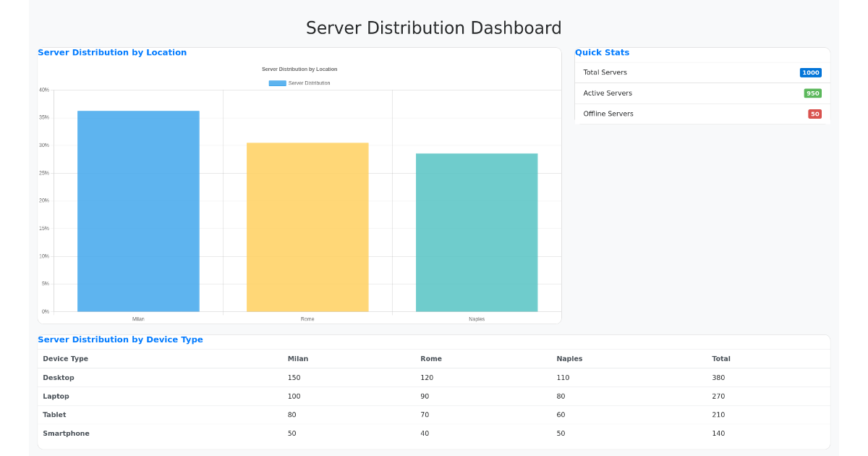The image size is (868, 456).
Task: Select the Active Servers row
Action: (608, 93)
